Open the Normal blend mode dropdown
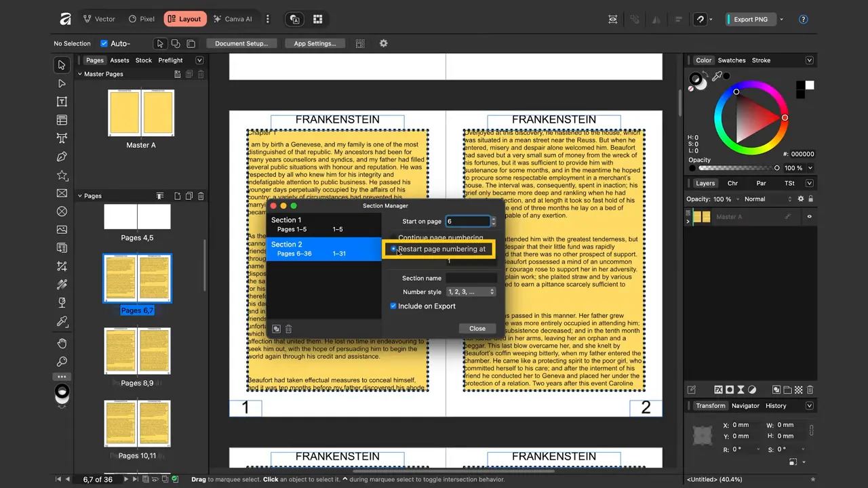Screen dimensions: 868x488 [x=767, y=199]
